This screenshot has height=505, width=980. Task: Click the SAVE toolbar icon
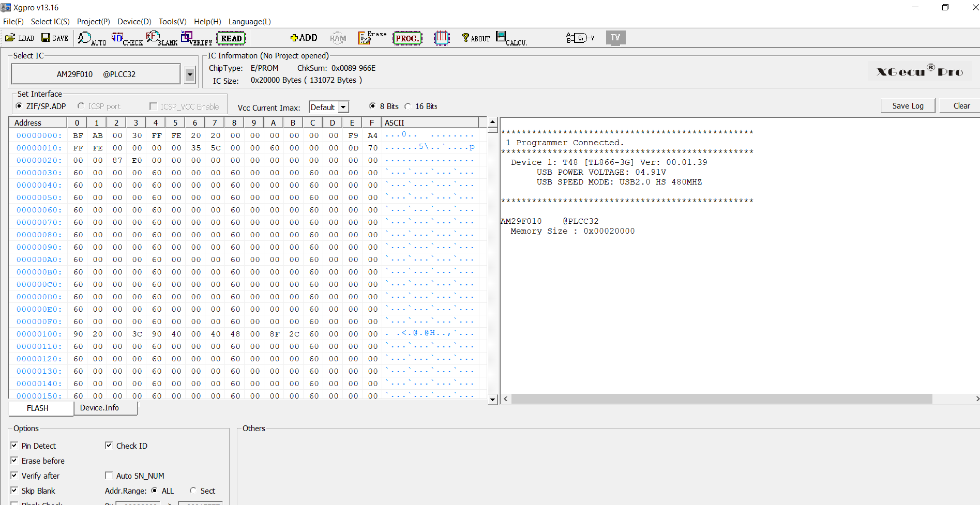point(55,38)
